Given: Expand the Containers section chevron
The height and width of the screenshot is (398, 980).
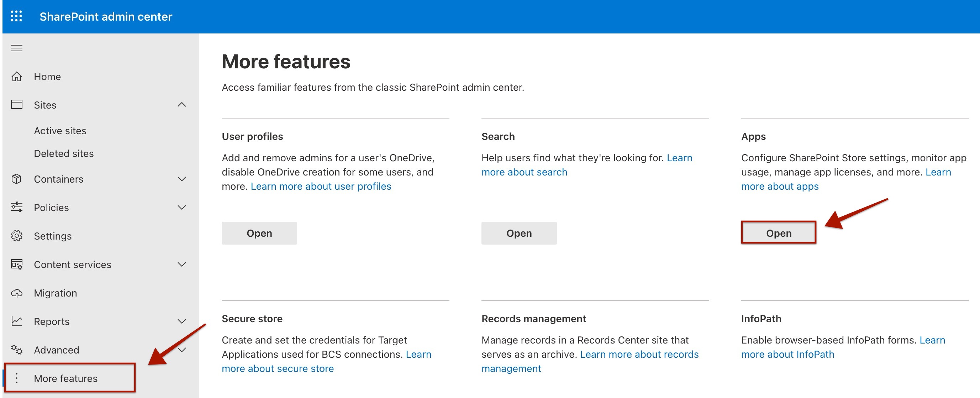Looking at the screenshot, I should click(182, 179).
